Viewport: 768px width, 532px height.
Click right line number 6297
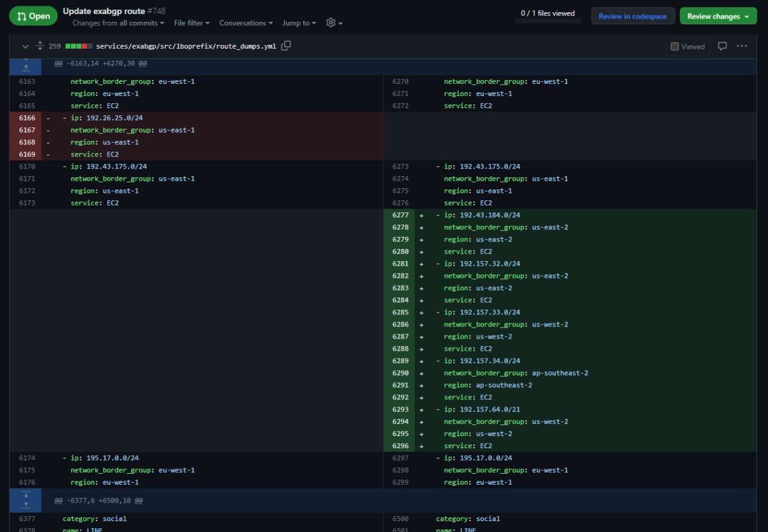(x=399, y=458)
